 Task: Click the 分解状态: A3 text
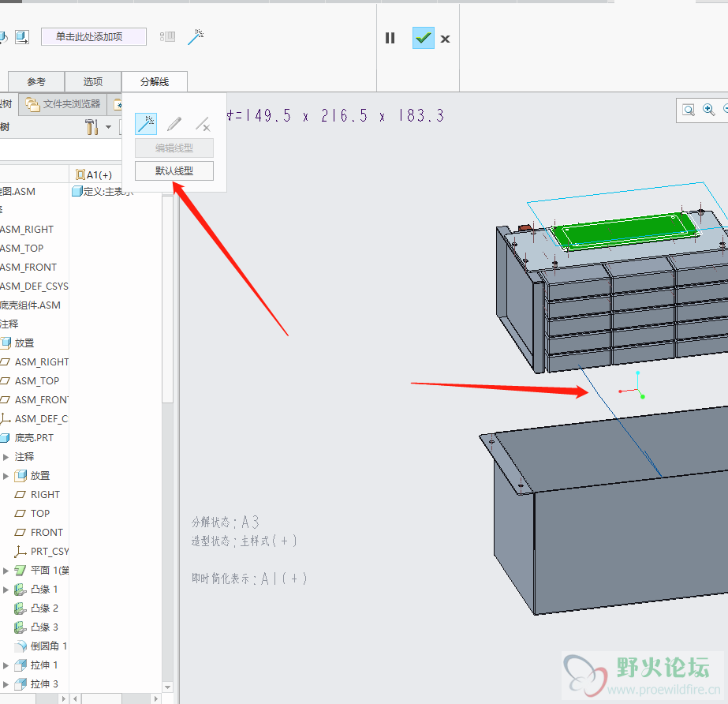click(225, 522)
